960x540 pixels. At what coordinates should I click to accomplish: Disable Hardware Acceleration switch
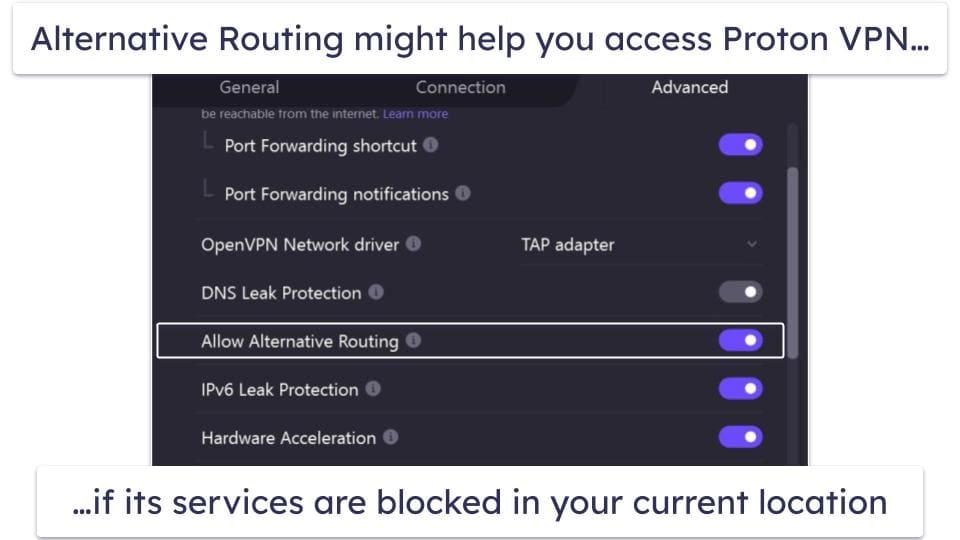tap(740, 437)
